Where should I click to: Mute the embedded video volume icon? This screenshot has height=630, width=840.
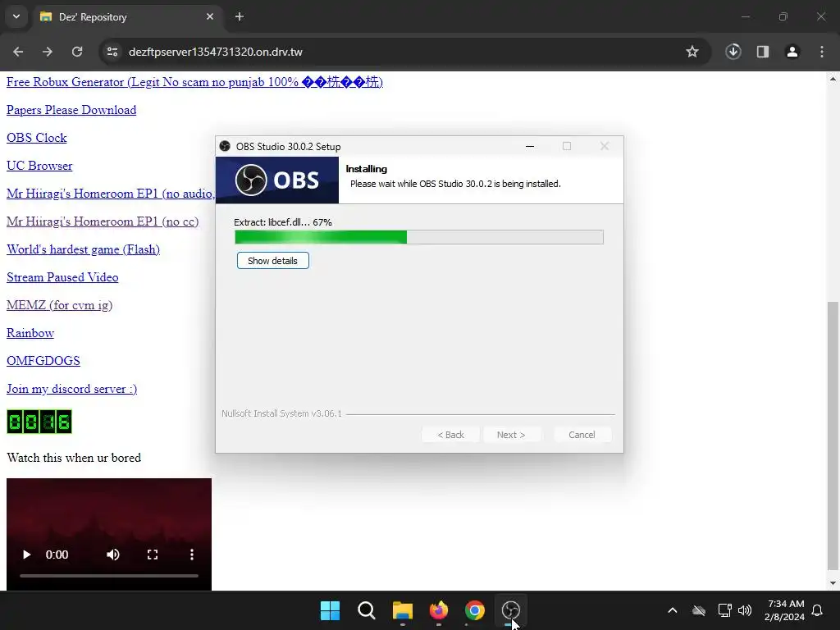(x=112, y=555)
